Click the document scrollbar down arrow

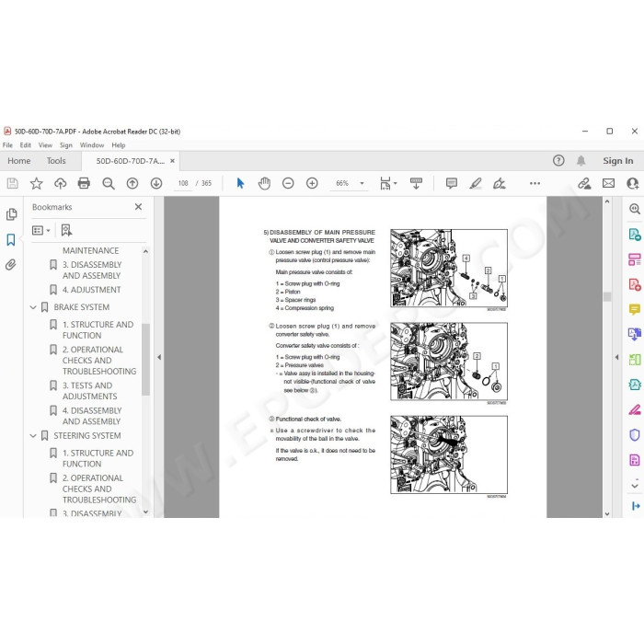[x=607, y=513]
